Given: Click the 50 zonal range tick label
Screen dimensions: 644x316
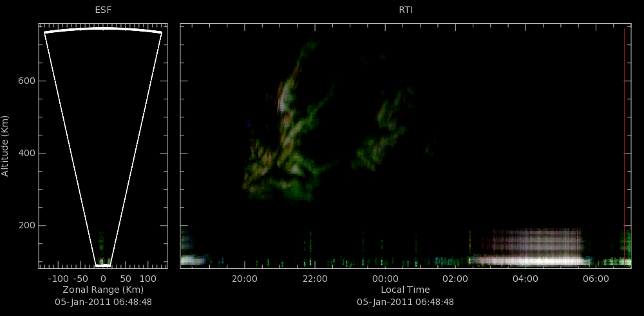Looking at the screenshot, I should click(x=126, y=279).
